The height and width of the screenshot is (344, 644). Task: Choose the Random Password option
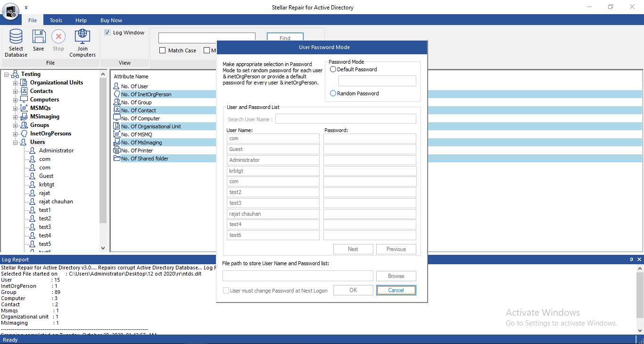pyautogui.click(x=333, y=93)
